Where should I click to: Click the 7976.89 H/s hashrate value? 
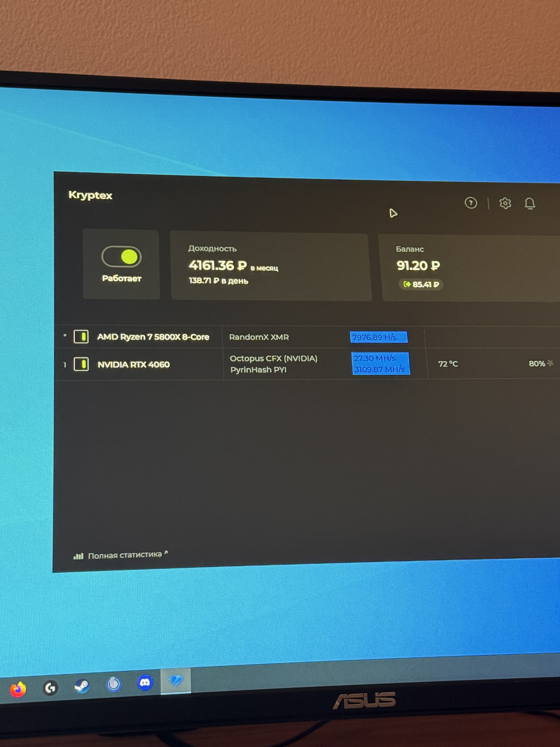click(374, 337)
